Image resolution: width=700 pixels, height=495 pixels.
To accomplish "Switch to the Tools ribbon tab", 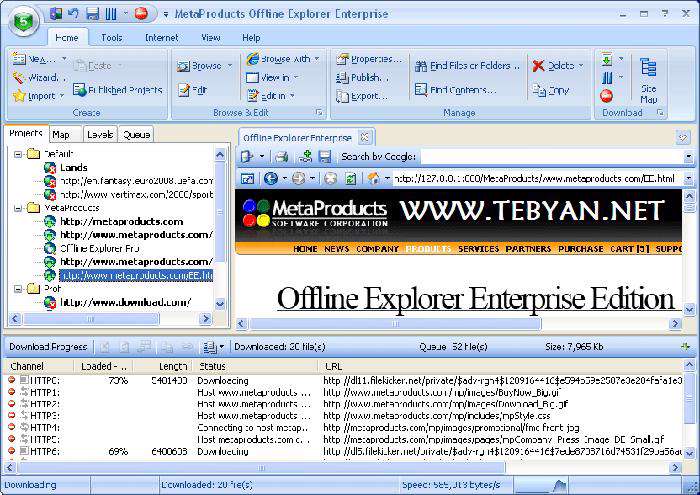I will 112,38.
